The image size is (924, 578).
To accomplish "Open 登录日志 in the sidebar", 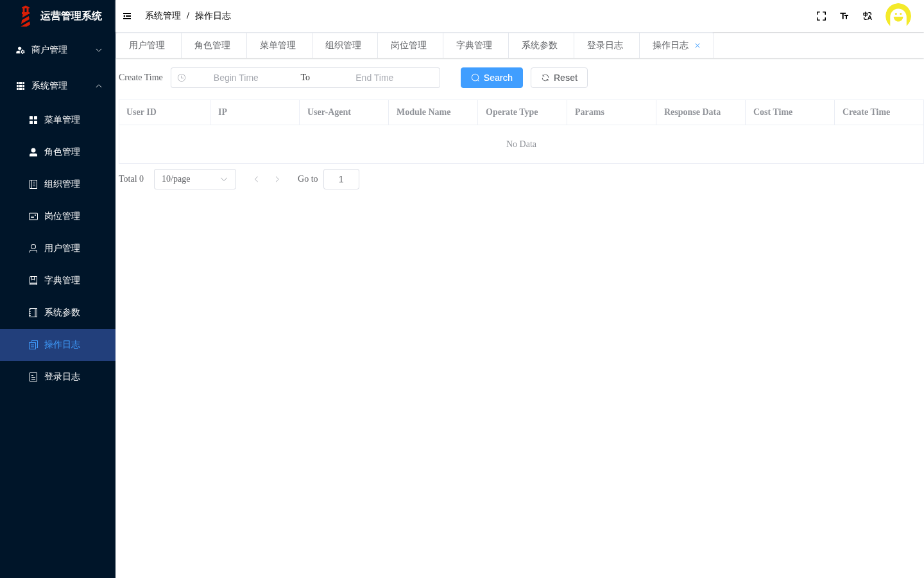I will click(x=58, y=377).
